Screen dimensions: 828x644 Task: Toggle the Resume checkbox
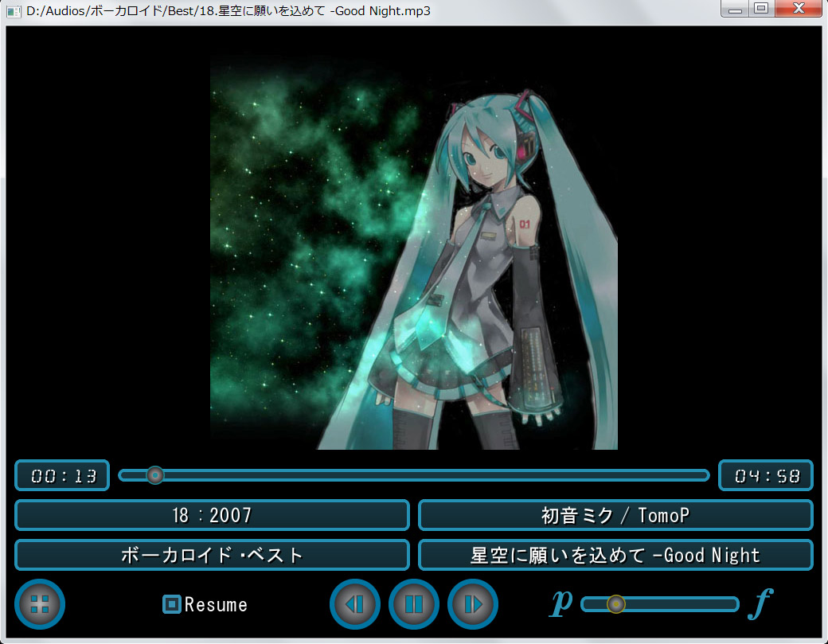pyautogui.click(x=172, y=604)
